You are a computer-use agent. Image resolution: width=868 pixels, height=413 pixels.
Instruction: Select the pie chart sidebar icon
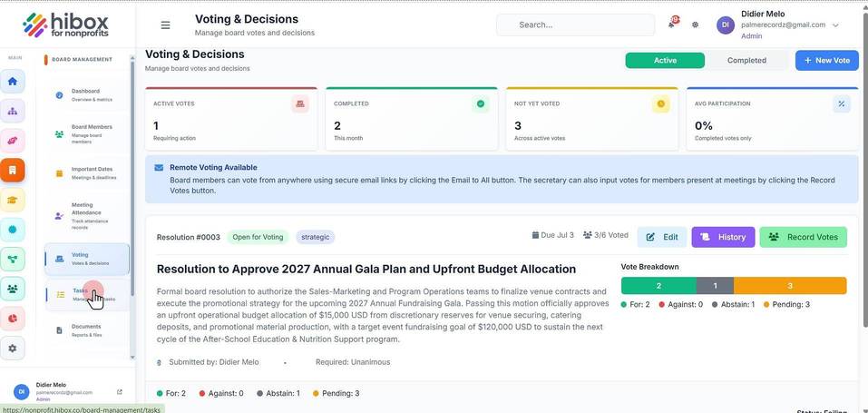pyautogui.click(x=13, y=319)
